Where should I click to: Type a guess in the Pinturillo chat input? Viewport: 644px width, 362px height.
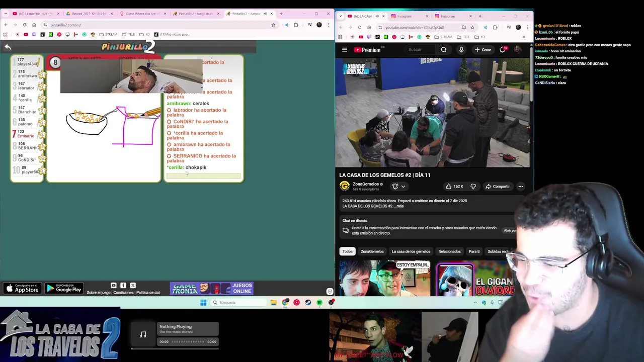pyautogui.click(x=203, y=176)
